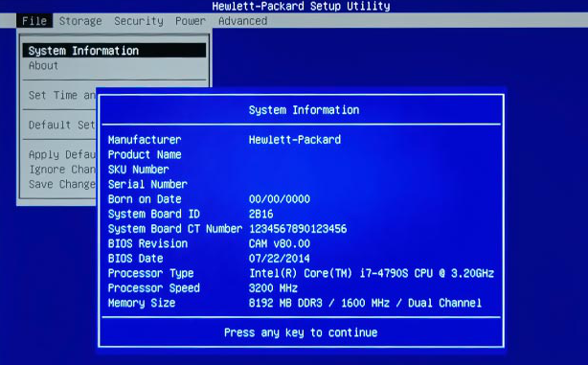
Task: Click the Serial Number label
Action: click(147, 184)
